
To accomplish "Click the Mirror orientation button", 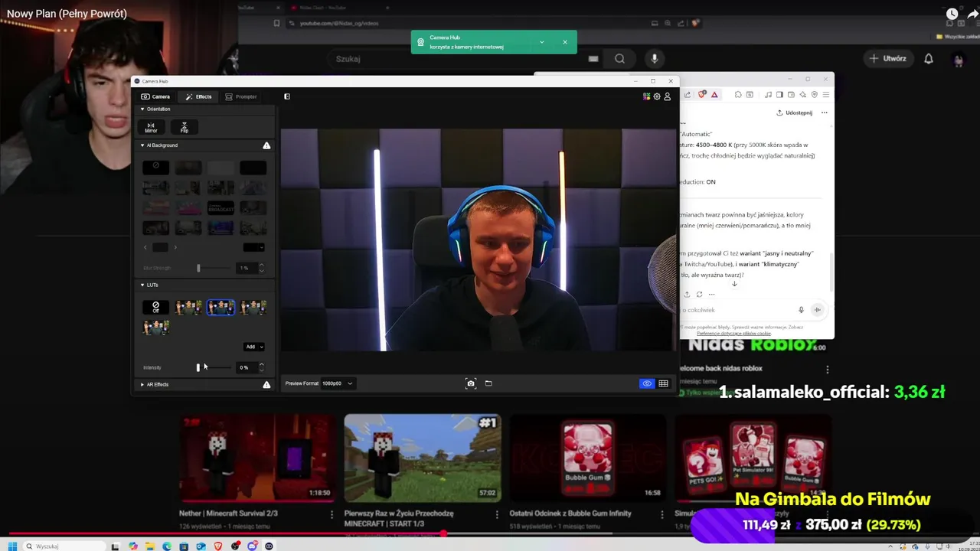I will tap(151, 127).
